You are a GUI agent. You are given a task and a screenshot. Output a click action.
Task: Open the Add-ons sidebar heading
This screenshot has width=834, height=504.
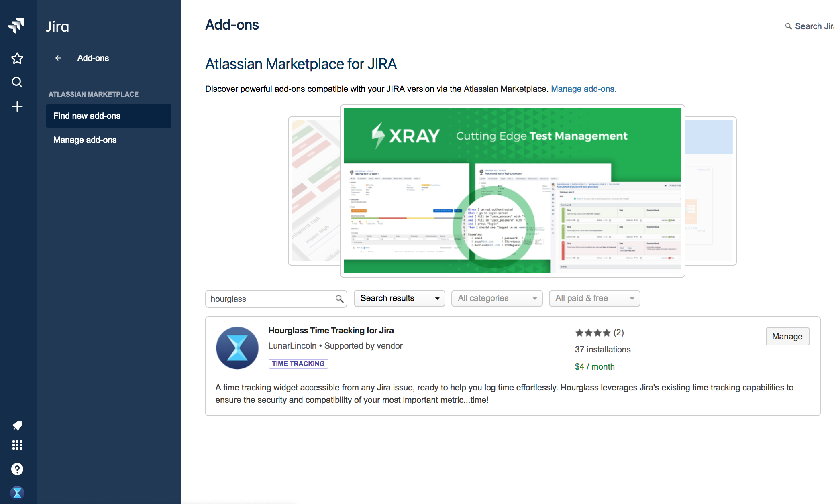tap(93, 58)
